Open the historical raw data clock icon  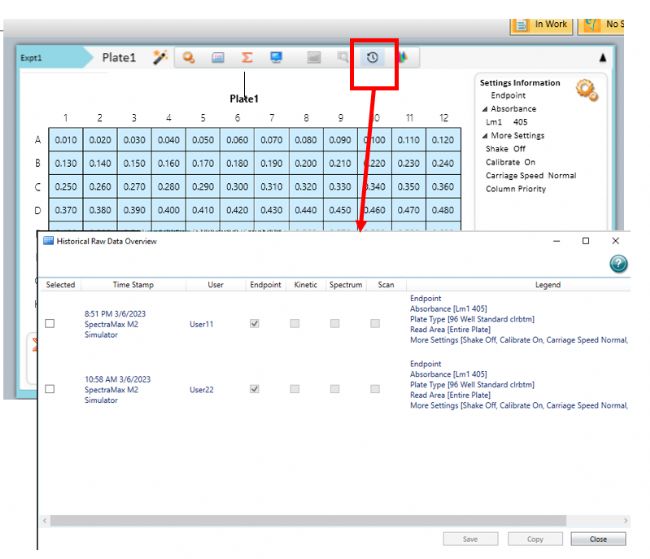[373, 58]
